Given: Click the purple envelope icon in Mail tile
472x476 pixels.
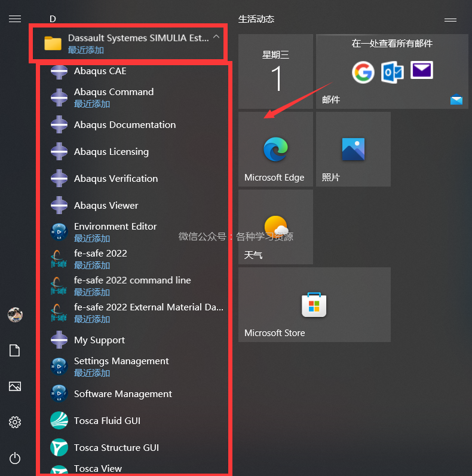Looking at the screenshot, I should coord(422,70).
